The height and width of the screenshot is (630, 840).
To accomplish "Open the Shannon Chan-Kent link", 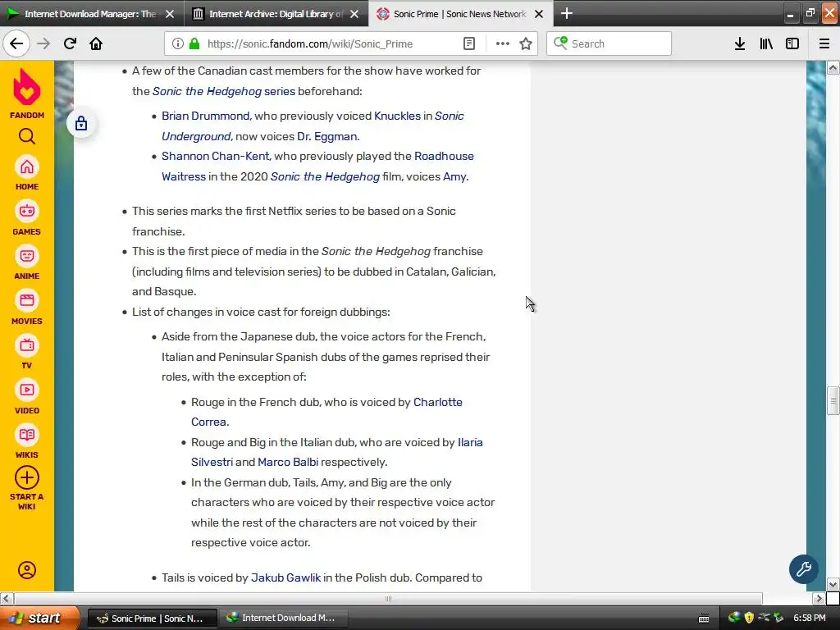I will [x=216, y=156].
